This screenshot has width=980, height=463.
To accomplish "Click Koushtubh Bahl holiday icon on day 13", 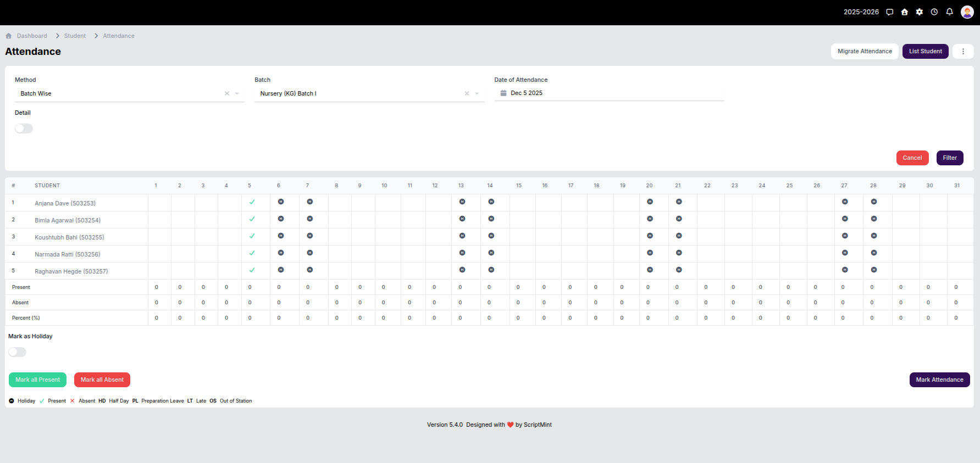I will tap(462, 236).
